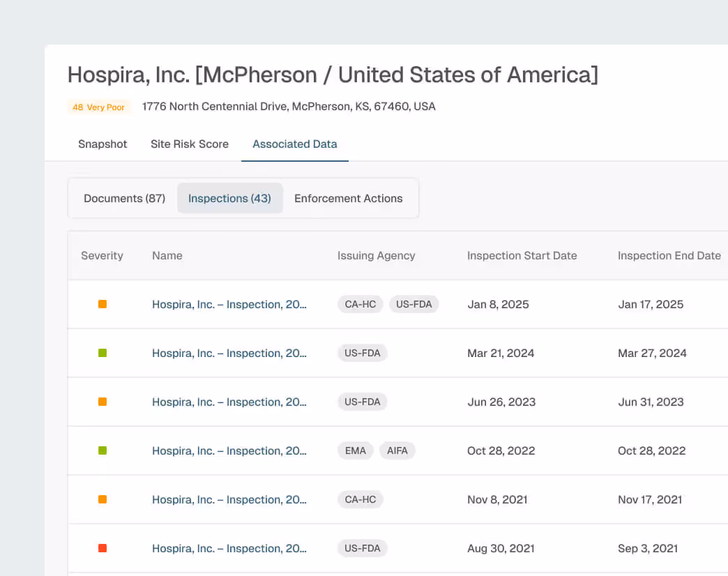Open the Enforcement Actions tab
Viewport: 728px width, 576px height.
(x=349, y=198)
